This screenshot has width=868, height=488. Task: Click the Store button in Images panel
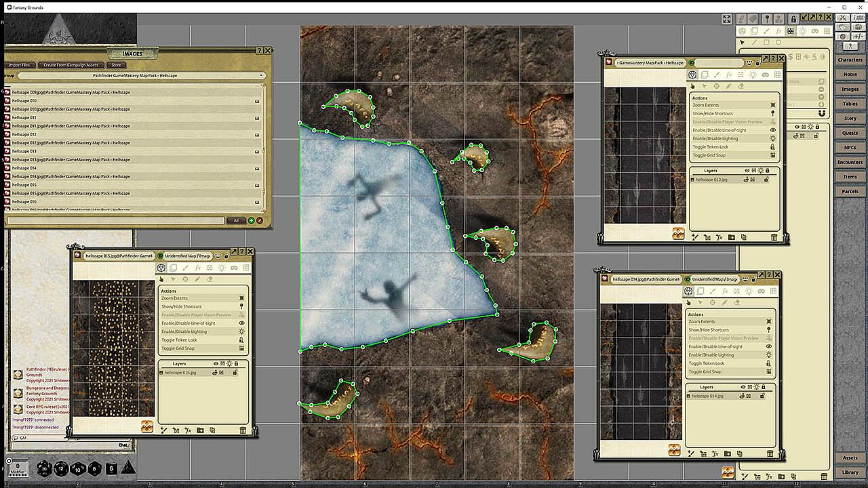tap(116, 65)
